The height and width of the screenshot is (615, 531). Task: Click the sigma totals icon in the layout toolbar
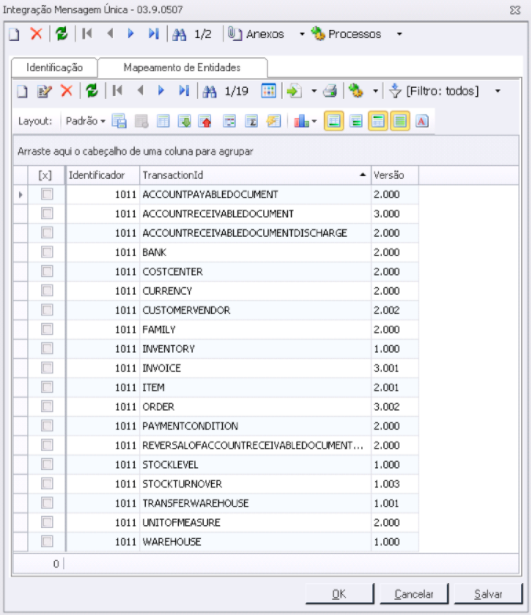pyautogui.click(x=251, y=121)
